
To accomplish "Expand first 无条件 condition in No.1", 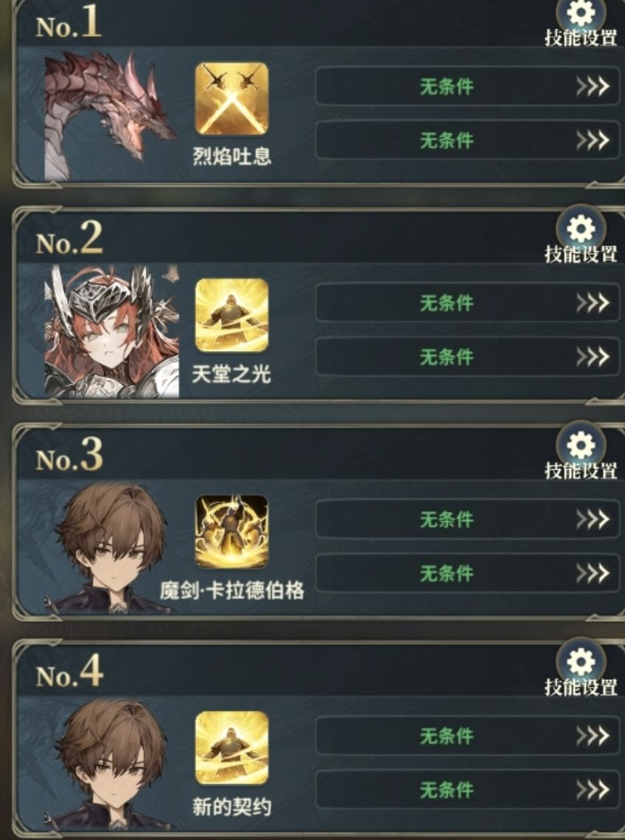I will [x=467, y=86].
